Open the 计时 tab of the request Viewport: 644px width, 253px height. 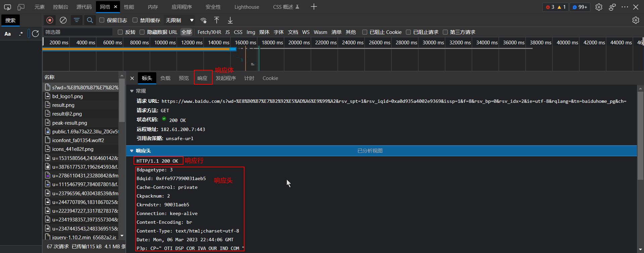coord(249,78)
